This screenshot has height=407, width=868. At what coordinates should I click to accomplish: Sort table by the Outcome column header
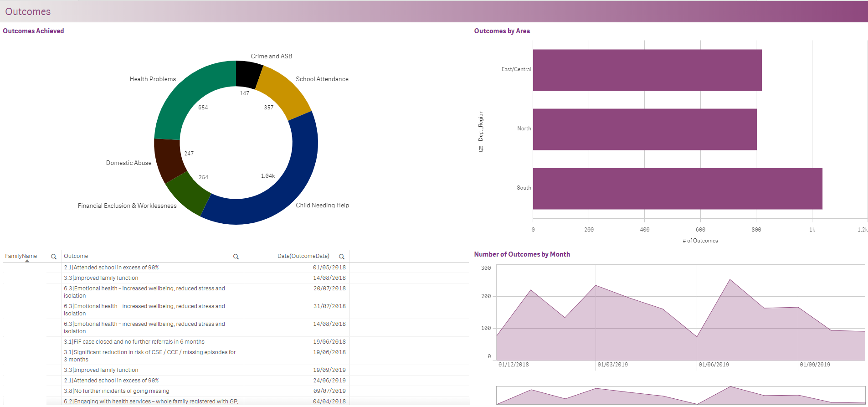click(76, 256)
